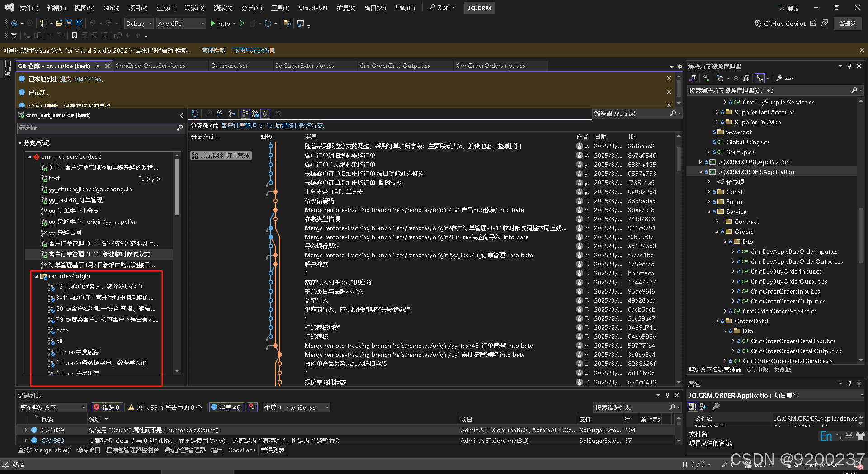Open the Build + IntelliSense dropdown

297,408
